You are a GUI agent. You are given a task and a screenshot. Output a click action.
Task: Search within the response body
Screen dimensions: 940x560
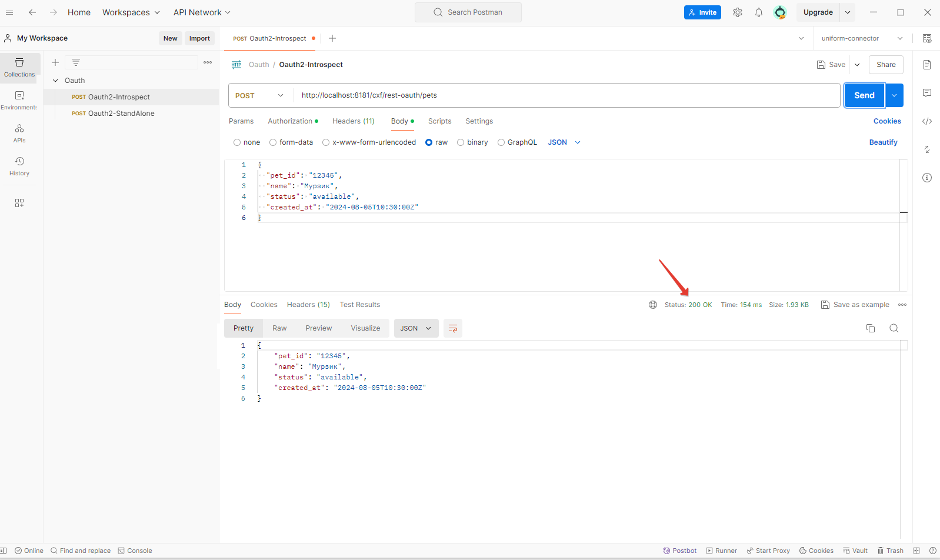[x=894, y=328]
